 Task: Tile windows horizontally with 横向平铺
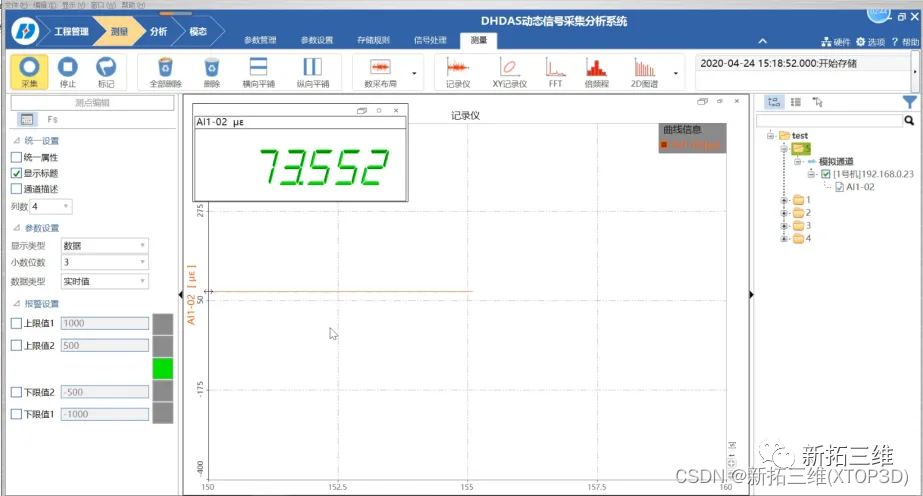pyautogui.click(x=258, y=72)
